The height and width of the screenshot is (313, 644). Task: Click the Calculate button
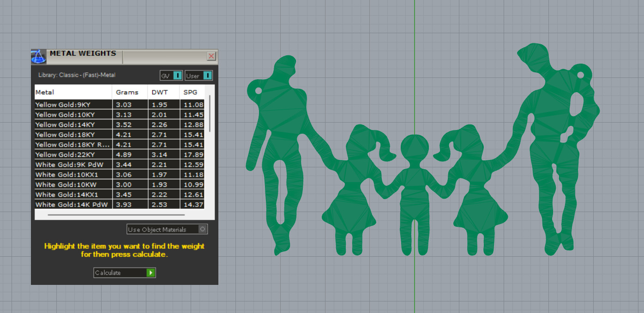tap(125, 272)
